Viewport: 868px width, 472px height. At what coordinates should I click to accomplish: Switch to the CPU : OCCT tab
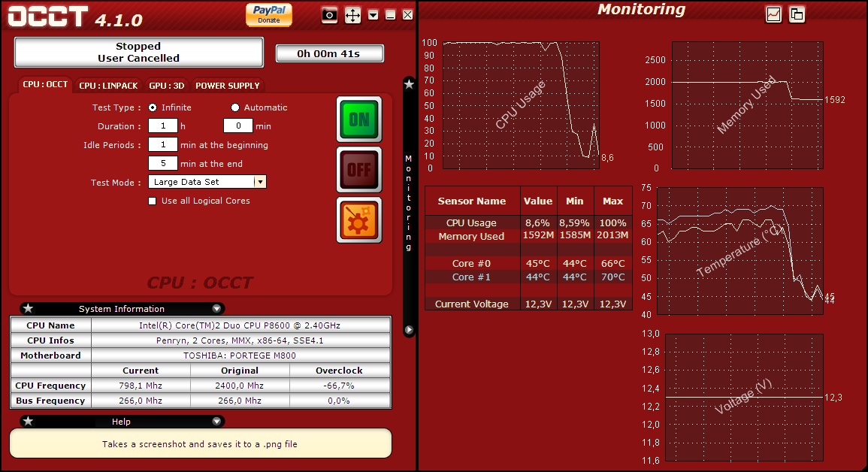45,85
